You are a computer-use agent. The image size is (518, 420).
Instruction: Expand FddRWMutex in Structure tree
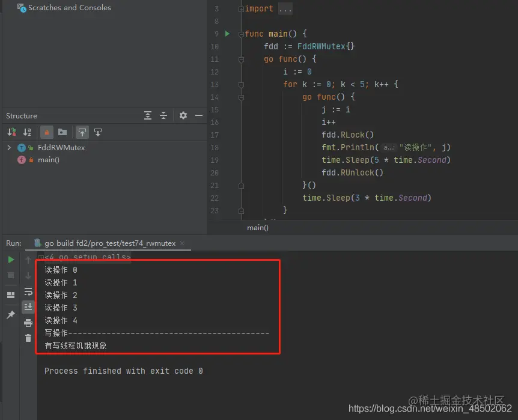point(9,148)
